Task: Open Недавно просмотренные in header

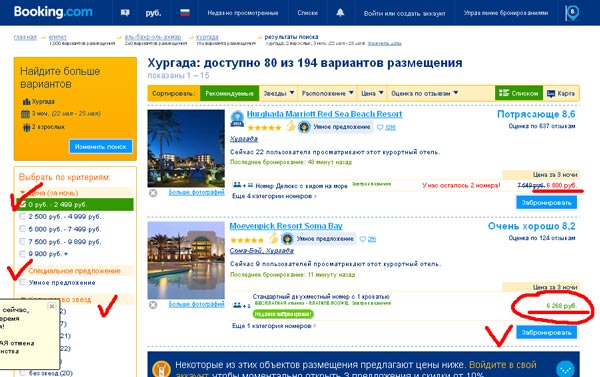Action: click(243, 13)
